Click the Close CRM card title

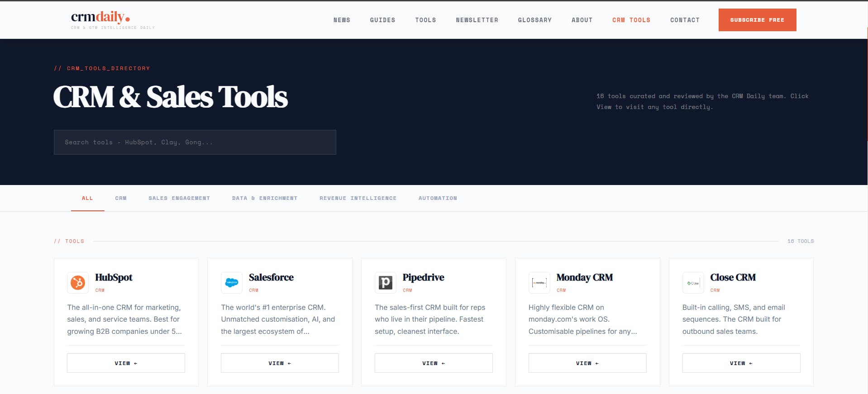point(733,277)
